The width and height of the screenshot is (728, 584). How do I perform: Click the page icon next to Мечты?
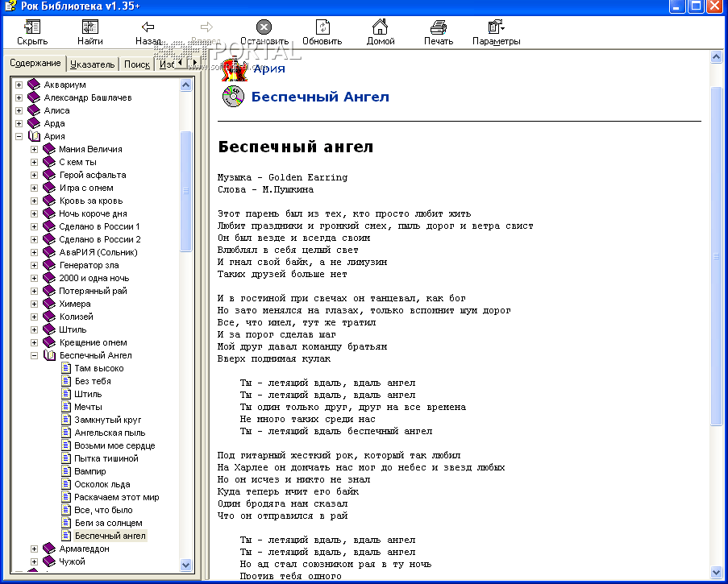coord(66,407)
